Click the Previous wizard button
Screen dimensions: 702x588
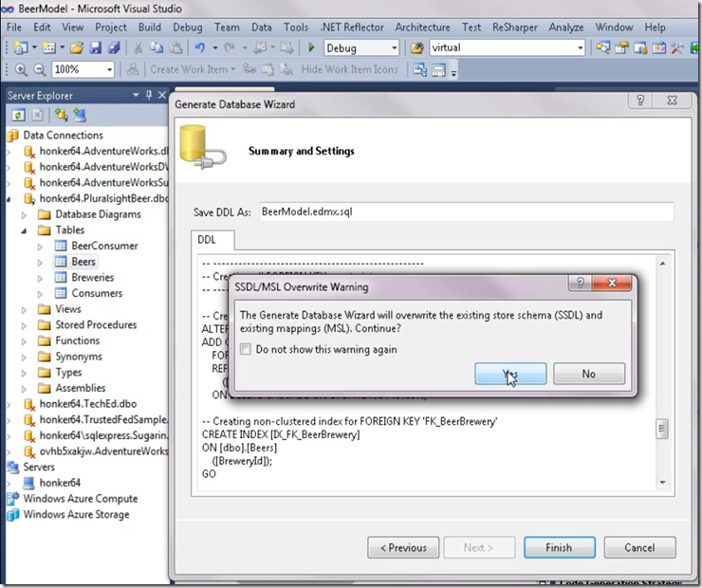403,547
